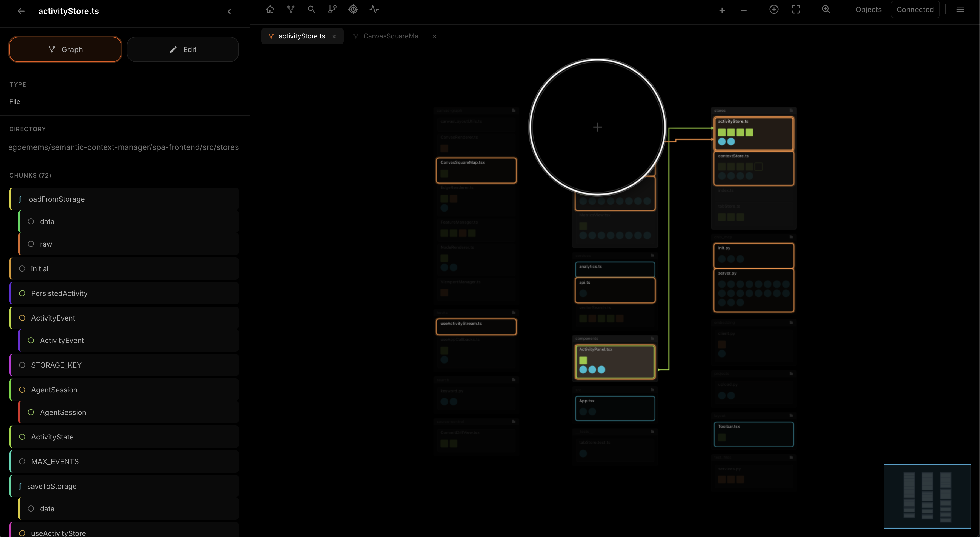Image resolution: width=980 pixels, height=537 pixels.
Task: Click the fullscreen fit icon
Action: [795, 10]
